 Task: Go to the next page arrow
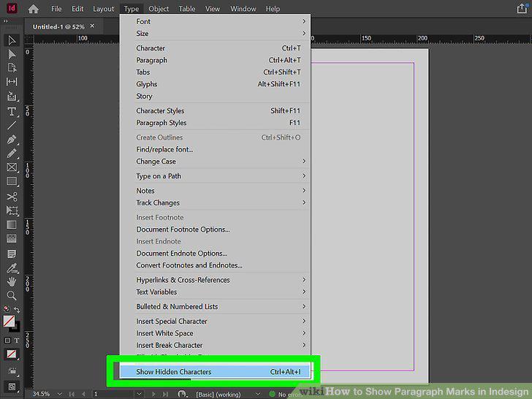point(153,394)
